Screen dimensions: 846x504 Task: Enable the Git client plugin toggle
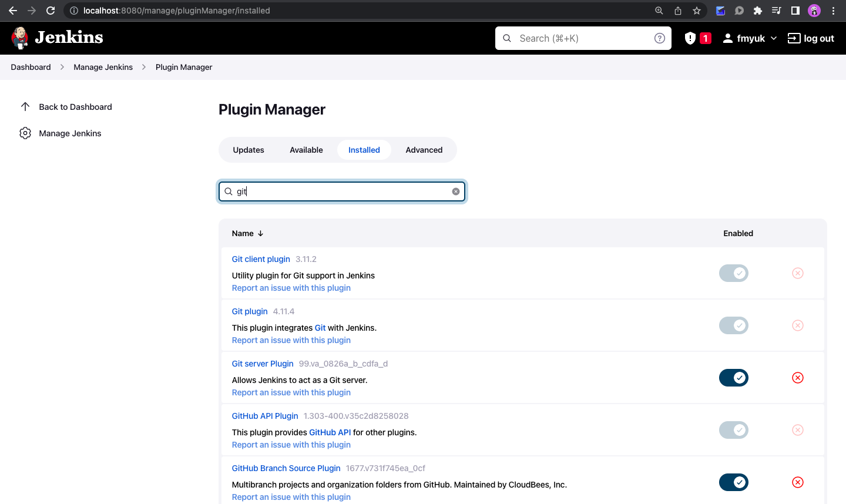tap(733, 273)
